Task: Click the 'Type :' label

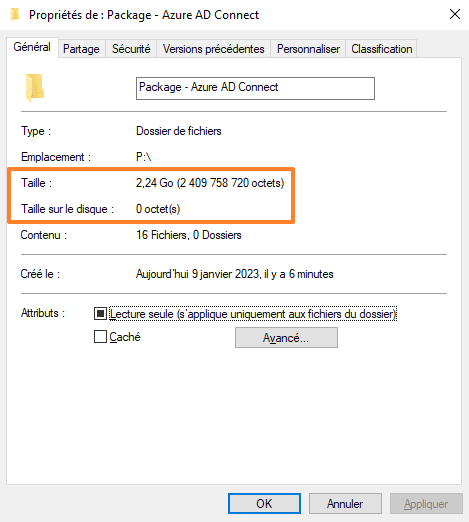Action: click(36, 131)
